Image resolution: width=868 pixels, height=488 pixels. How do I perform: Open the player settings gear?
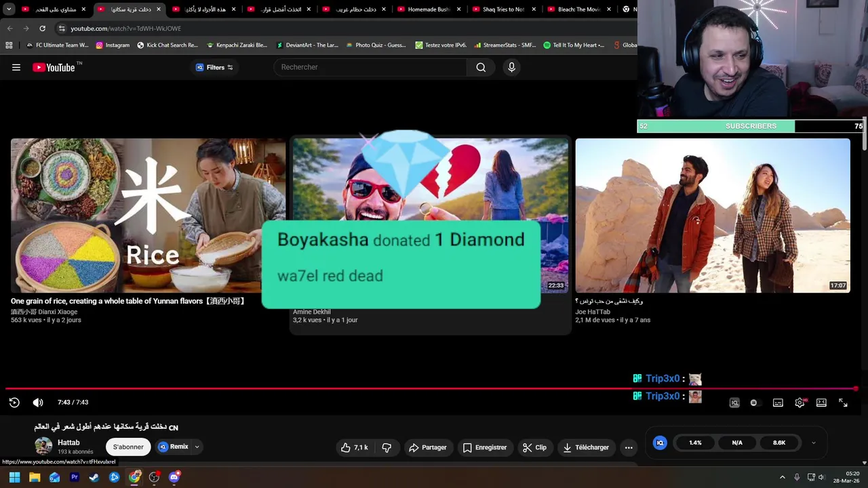(x=800, y=403)
